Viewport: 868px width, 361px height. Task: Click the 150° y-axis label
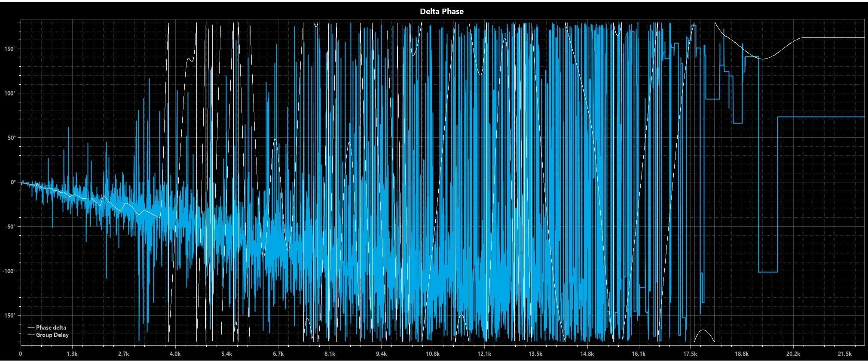coord(10,49)
